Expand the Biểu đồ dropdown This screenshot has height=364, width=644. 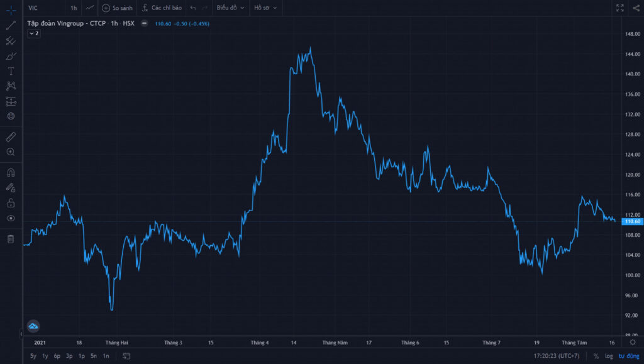(230, 8)
